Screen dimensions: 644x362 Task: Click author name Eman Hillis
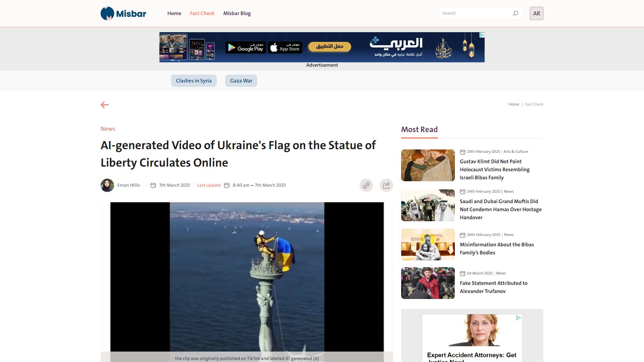128,185
